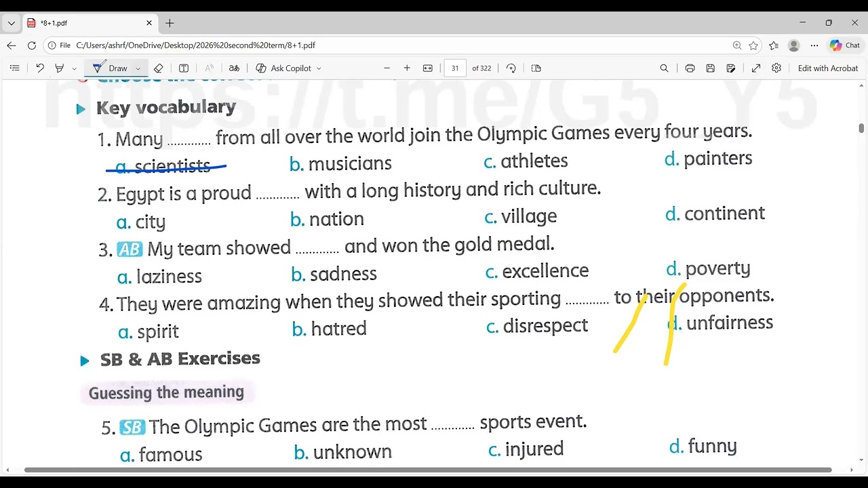
Task: Open the browser tab search dropdown
Action: (x=12, y=23)
